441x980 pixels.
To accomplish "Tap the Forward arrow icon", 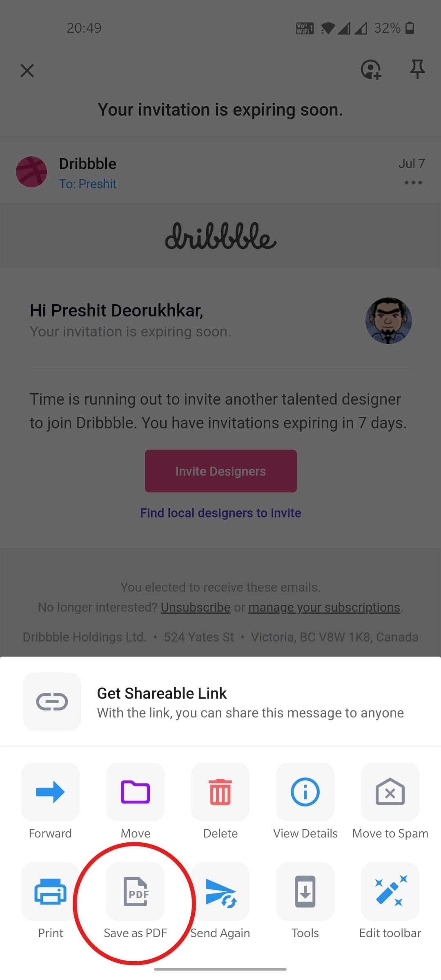I will pyautogui.click(x=50, y=792).
